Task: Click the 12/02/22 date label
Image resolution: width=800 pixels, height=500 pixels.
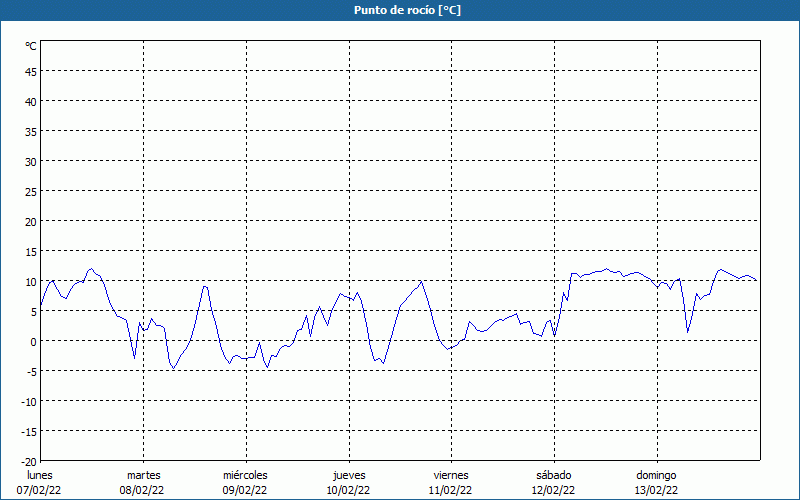Action: tap(553, 490)
